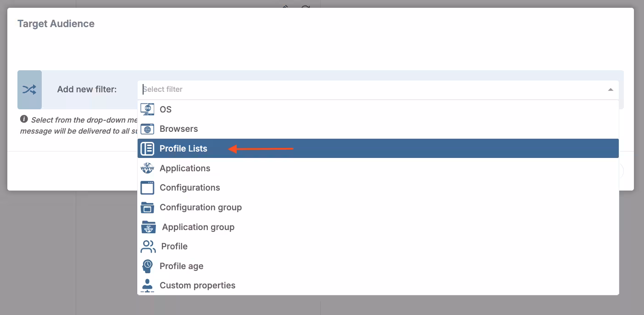Click the Custom properties person icon

coord(147,285)
